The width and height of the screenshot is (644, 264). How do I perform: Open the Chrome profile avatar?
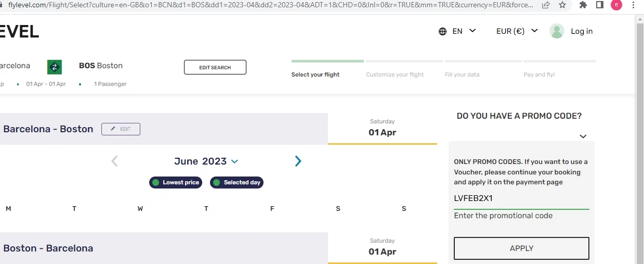click(x=616, y=5)
